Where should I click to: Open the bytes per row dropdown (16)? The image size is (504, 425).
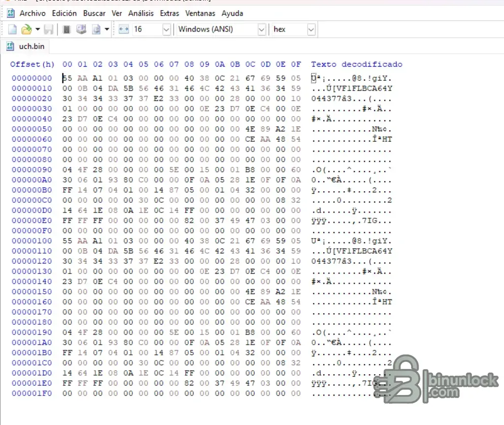pyautogui.click(x=166, y=29)
